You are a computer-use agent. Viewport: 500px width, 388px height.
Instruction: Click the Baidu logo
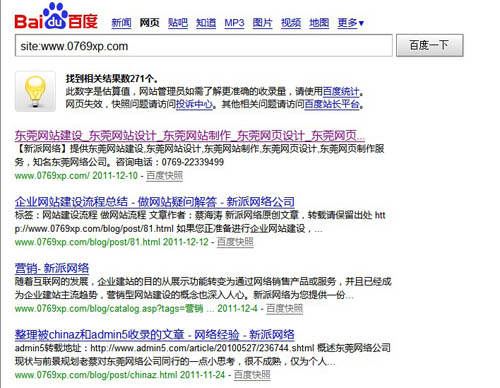(x=56, y=16)
